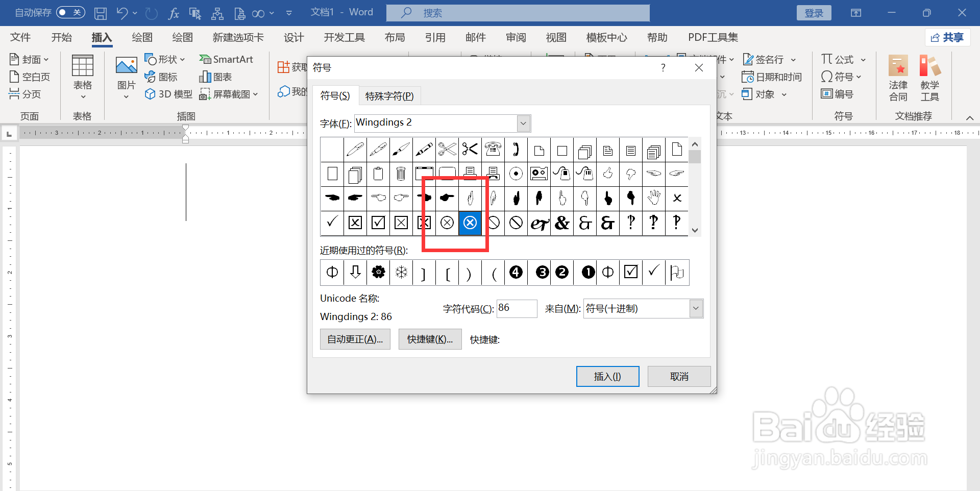
Task: Open the 公式 equation tool
Action: 839,59
